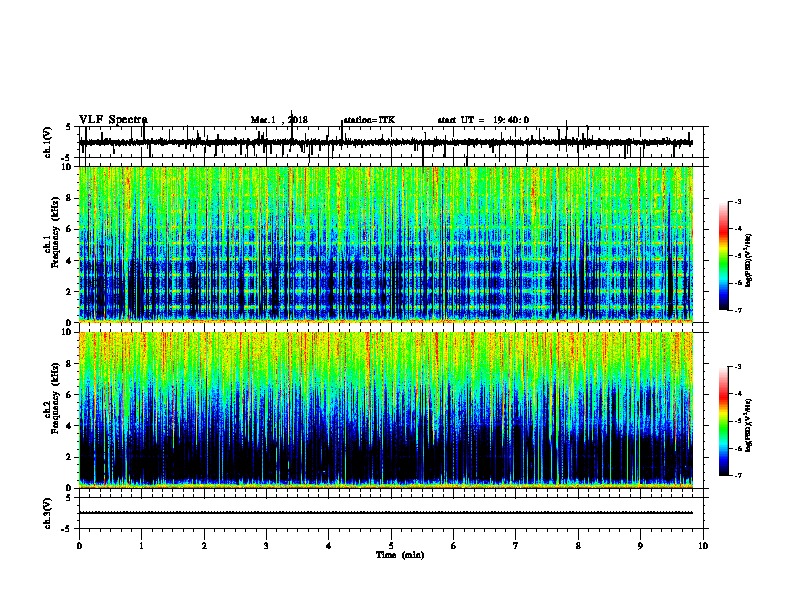Click the "-7" tick on ch.2 colorbar
This screenshot has width=792, height=612.
tap(737, 476)
